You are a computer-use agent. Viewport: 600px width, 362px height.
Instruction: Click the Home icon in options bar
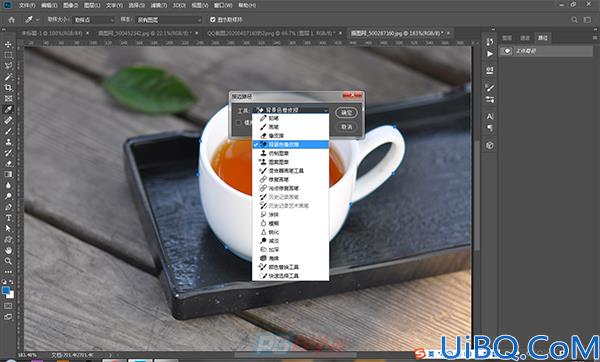click(11, 20)
